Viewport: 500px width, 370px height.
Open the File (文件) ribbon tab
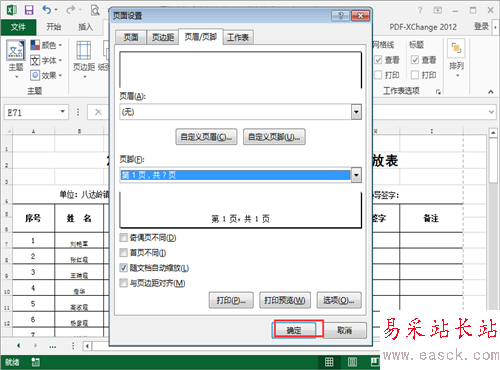18,27
